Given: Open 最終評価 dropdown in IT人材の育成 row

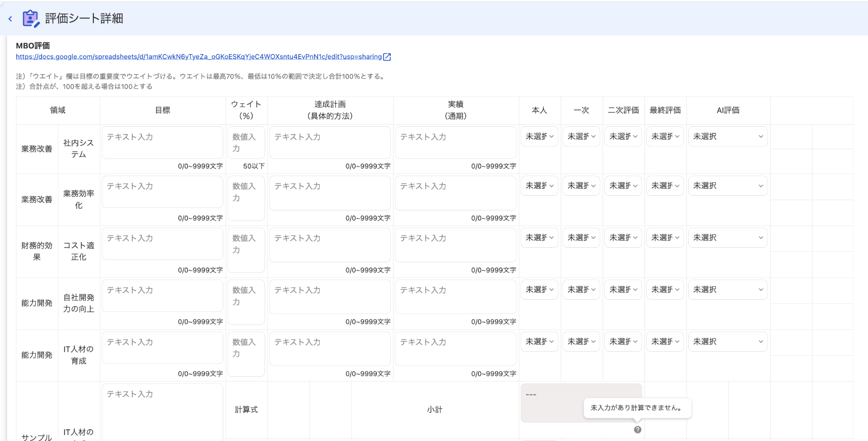Looking at the screenshot, I should point(665,342).
